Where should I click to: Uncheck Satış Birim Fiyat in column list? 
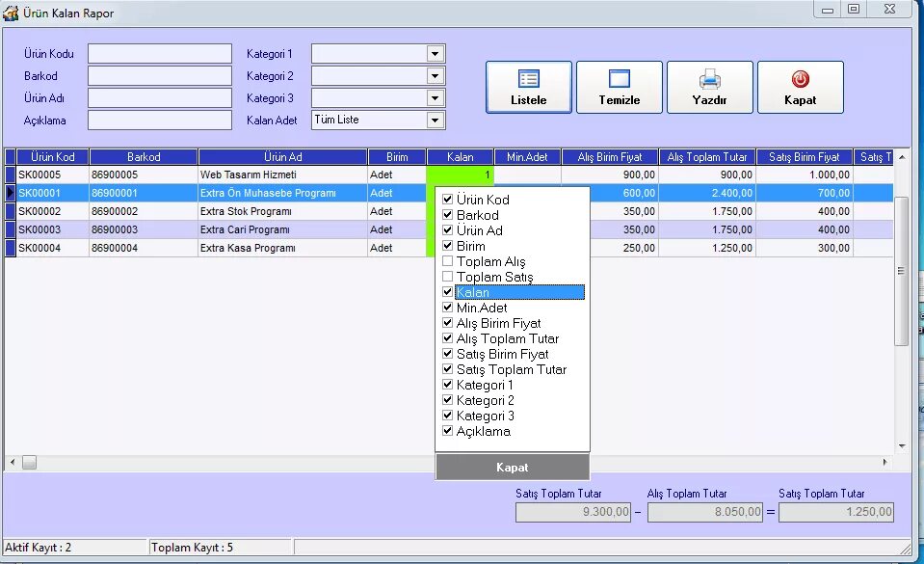[x=447, y=354]
